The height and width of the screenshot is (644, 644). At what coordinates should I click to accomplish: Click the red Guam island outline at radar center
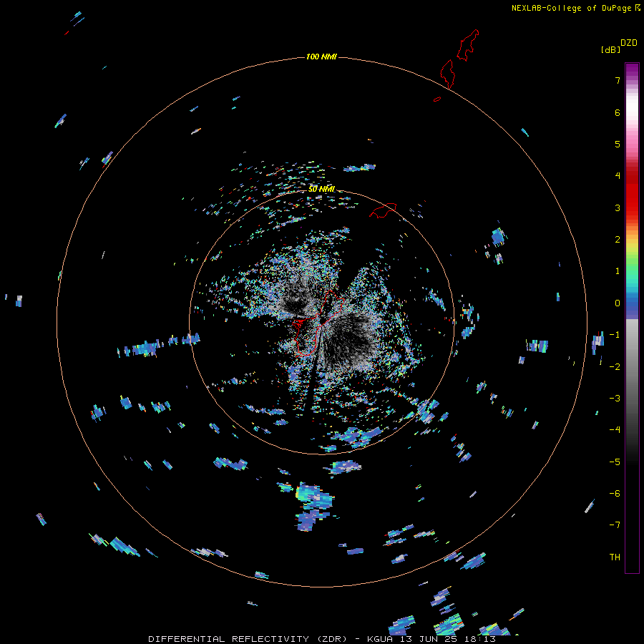click(318, 323)
